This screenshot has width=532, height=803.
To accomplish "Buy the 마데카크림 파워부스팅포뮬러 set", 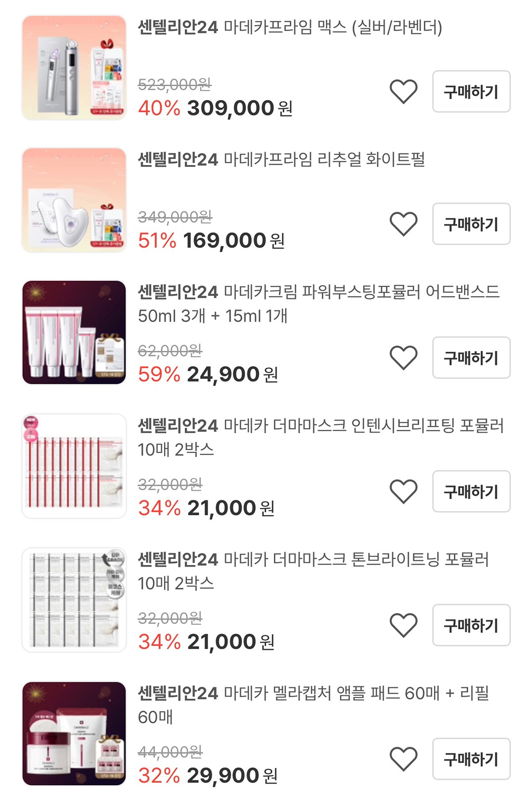I will [471, 358].
